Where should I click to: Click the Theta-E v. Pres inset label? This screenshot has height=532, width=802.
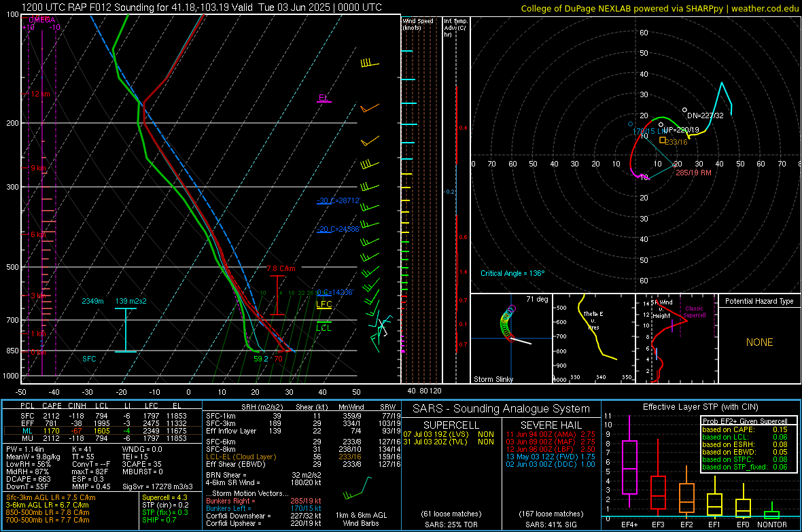[593, 321]
